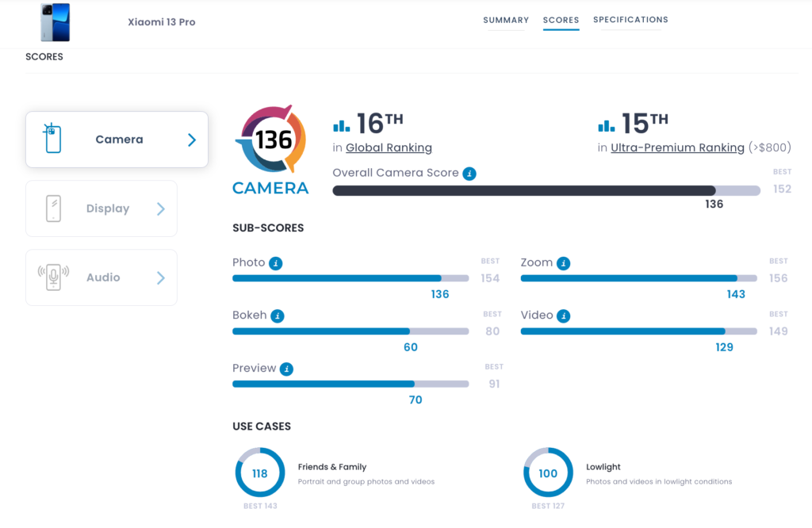Show info for the Photo sub-score
This screenshot has width=812, height=528.
(x=275, y=263)
